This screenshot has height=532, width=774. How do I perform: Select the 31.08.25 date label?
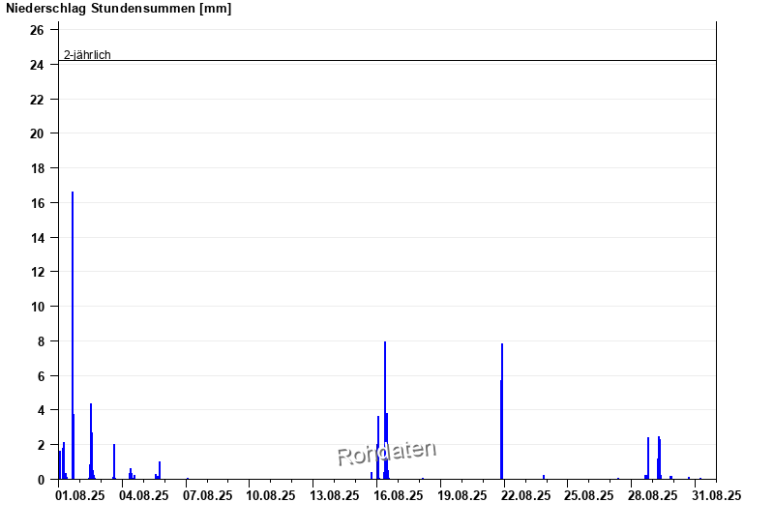[715, 495]
